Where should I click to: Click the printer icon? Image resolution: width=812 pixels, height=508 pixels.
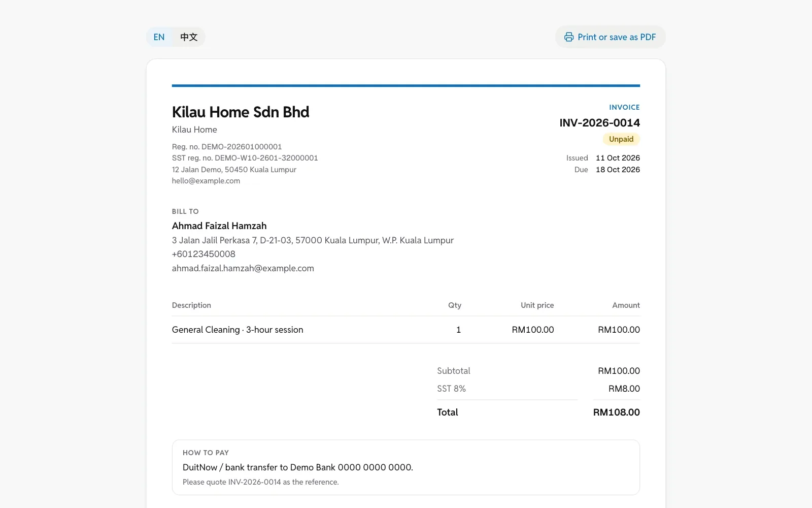click(x=569, y=37)
